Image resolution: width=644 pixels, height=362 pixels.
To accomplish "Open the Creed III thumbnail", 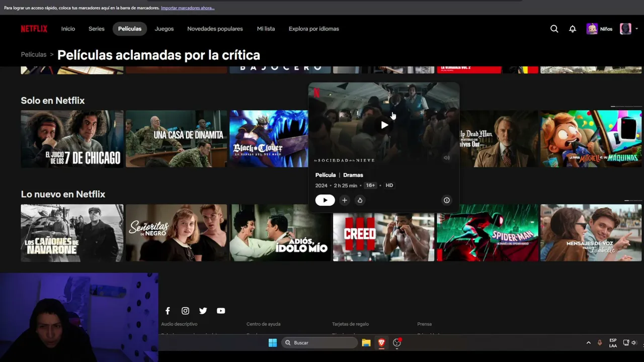I will point(383,237).
